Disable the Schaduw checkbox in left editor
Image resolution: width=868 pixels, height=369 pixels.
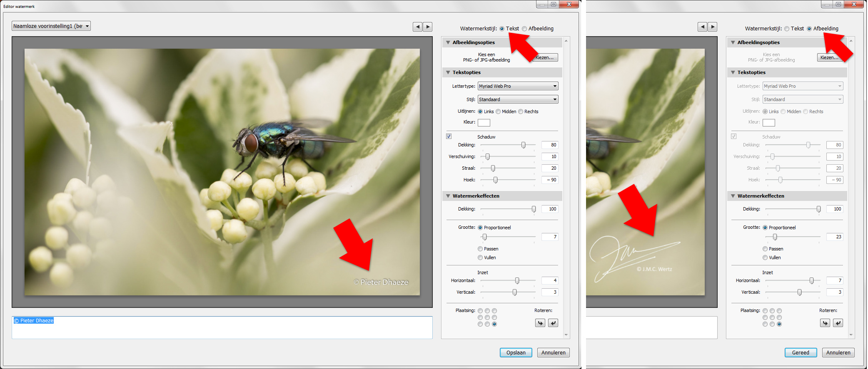click(x=449, y=136)
